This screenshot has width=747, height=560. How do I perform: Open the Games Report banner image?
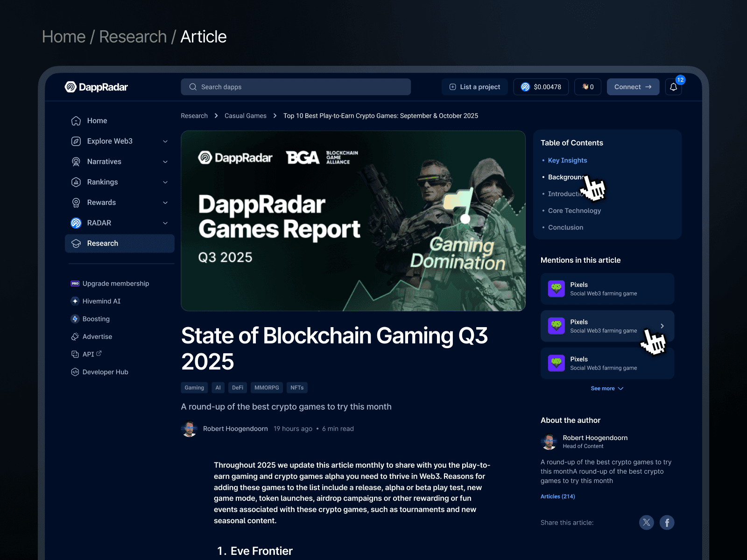pos(353,221)
